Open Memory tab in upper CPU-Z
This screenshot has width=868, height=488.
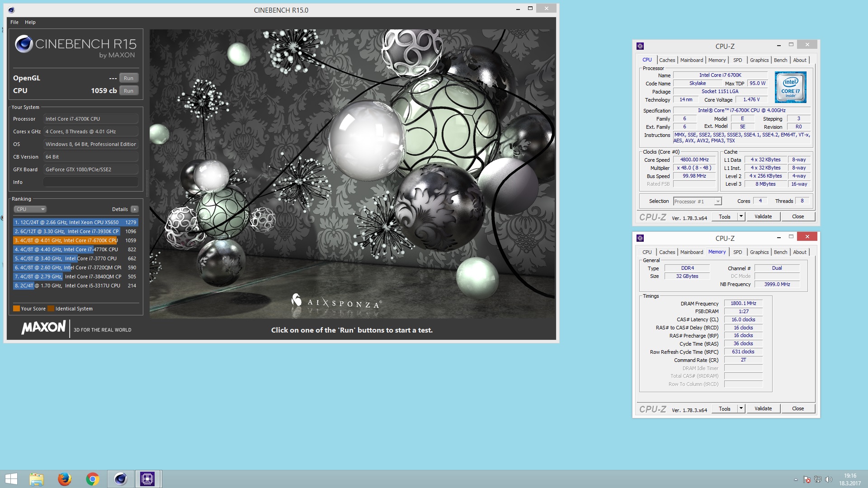tap(717, 60)
